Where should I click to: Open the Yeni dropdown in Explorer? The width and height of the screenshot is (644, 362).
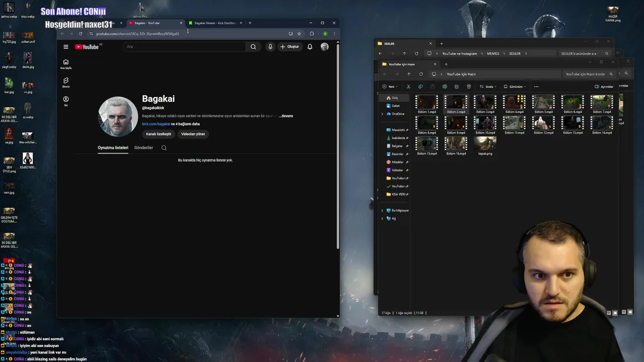389,86
